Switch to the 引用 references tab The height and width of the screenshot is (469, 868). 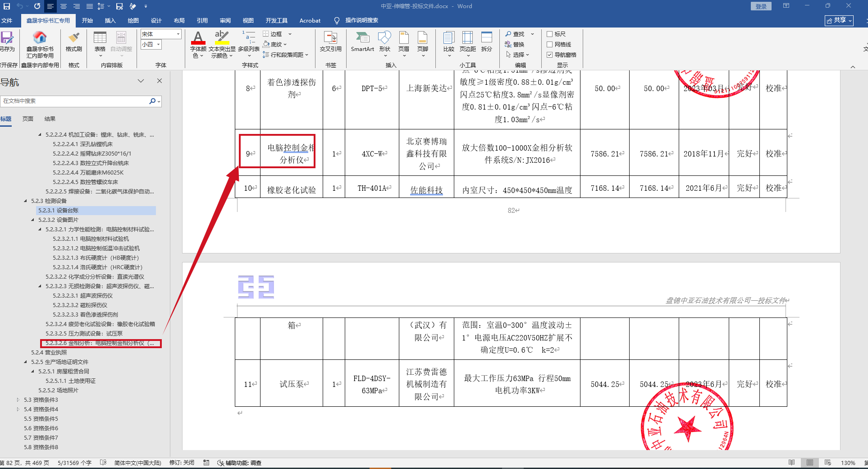[202, 20]
